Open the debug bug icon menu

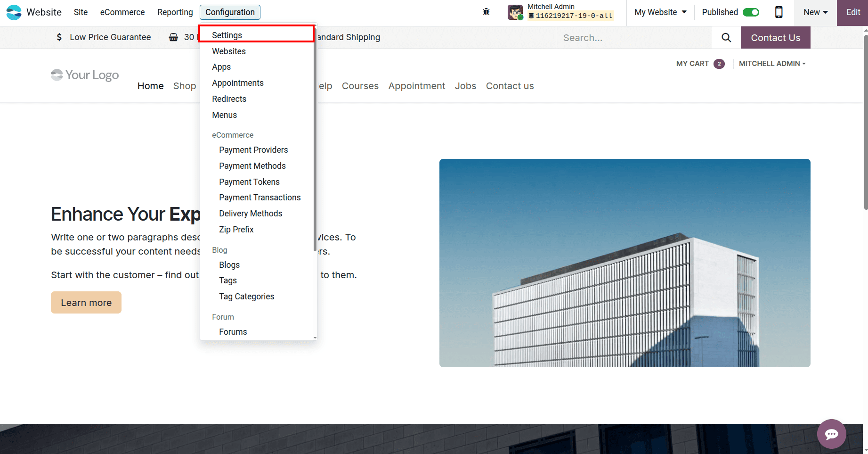[487, 12]
